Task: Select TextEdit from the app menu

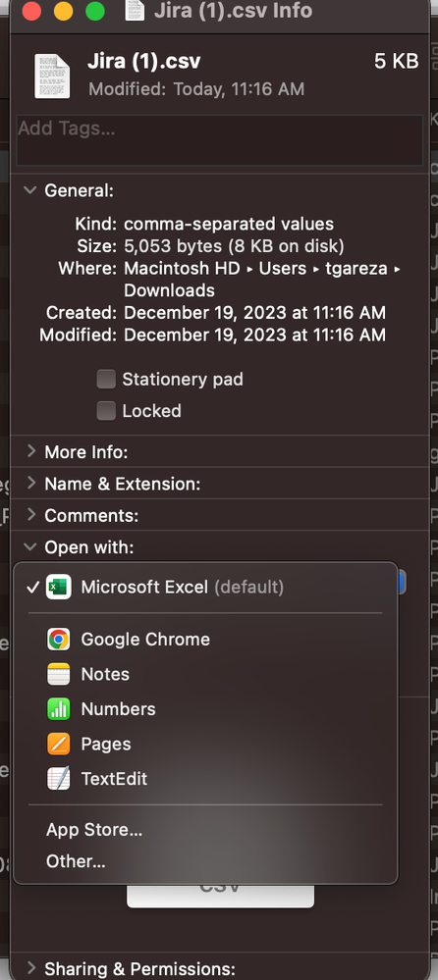Action: [205, 779]
